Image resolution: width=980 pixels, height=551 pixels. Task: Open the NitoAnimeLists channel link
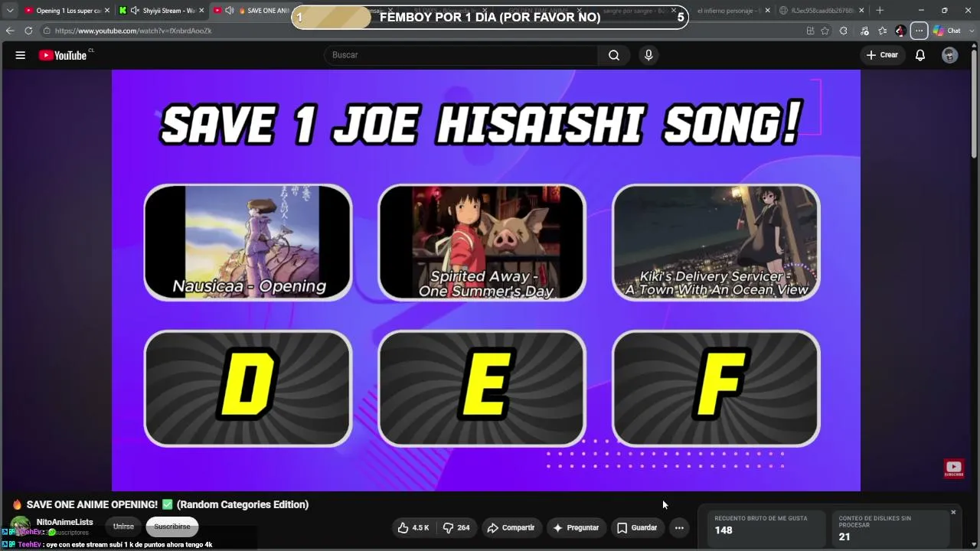pyautogui.click(x=64, y=522)
